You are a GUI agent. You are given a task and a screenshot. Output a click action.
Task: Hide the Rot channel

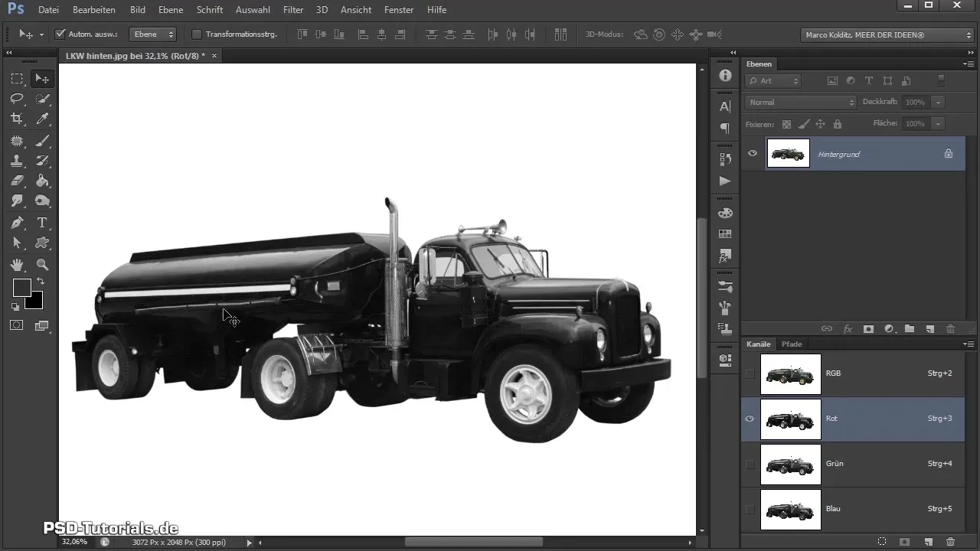click(750, 419)
